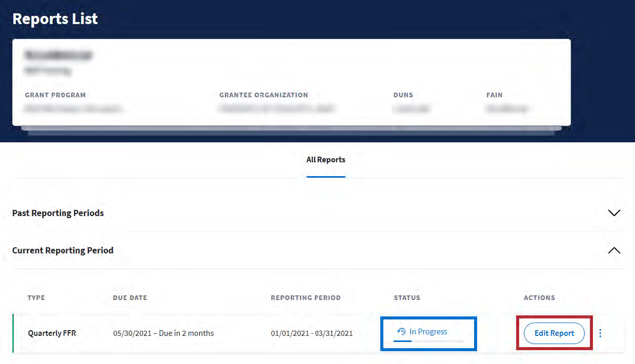Click the FAIN label in header card
635x364 pixels.
click(x=494, y=95)
